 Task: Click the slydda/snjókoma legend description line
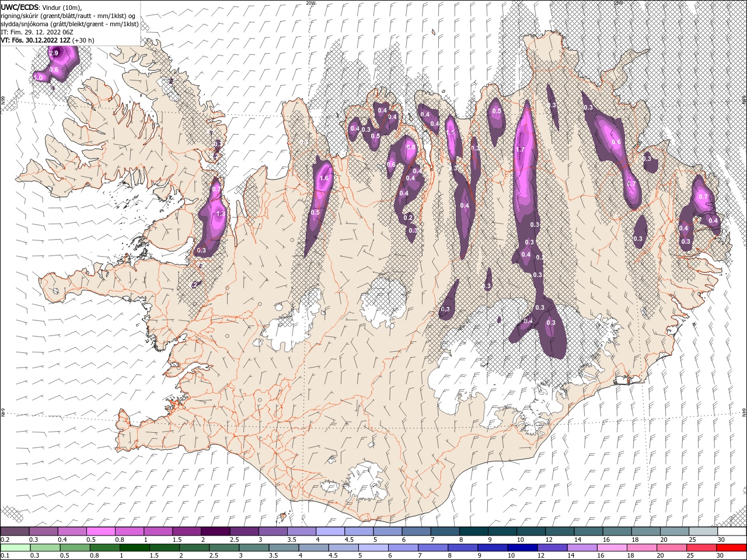[69, 24]
